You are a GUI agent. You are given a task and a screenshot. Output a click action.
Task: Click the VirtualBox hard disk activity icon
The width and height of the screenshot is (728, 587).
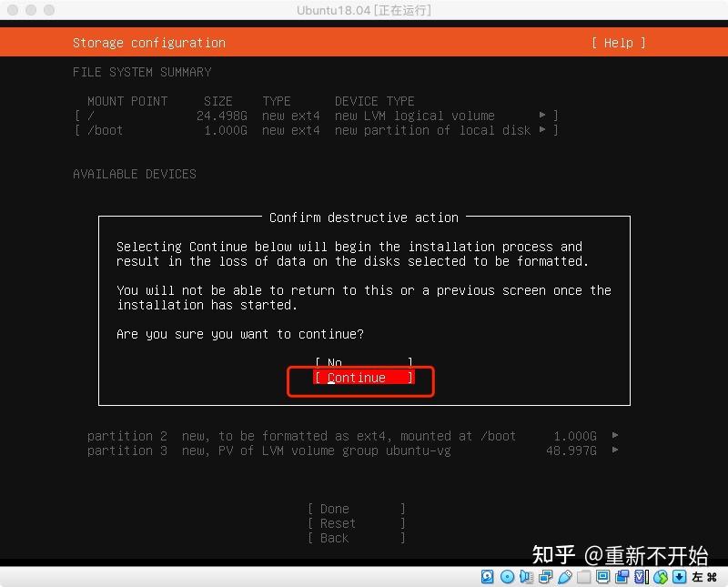click(x=488, y=577)
